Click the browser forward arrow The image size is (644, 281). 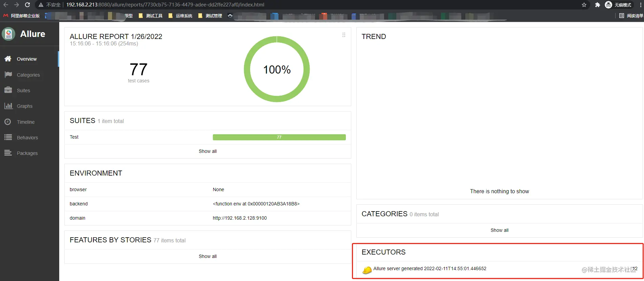point(17,5)
